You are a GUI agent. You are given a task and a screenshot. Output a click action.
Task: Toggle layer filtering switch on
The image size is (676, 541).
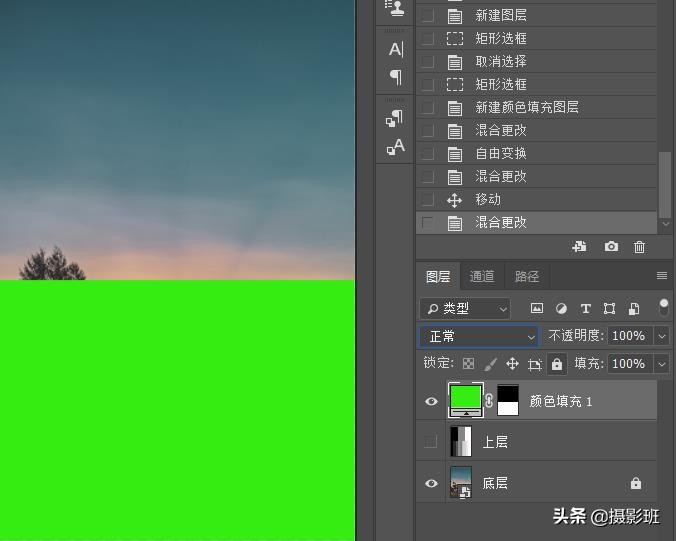(663, 308)
